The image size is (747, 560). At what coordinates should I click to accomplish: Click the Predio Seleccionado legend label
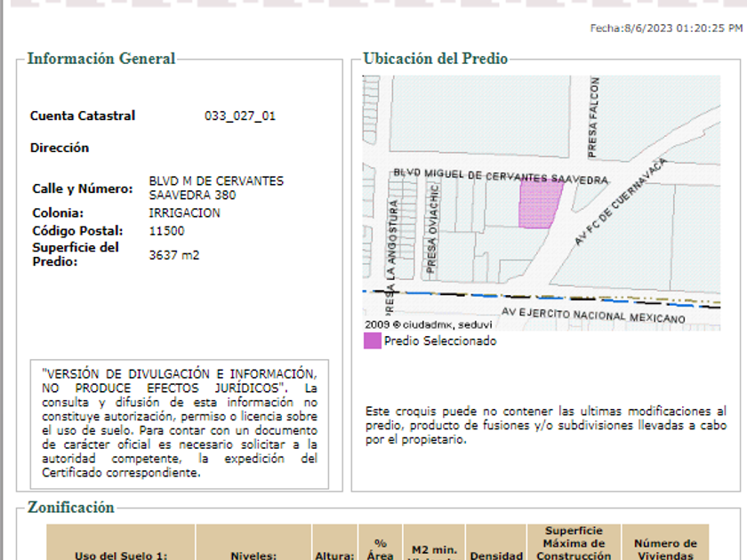click(x=440, y=341)
